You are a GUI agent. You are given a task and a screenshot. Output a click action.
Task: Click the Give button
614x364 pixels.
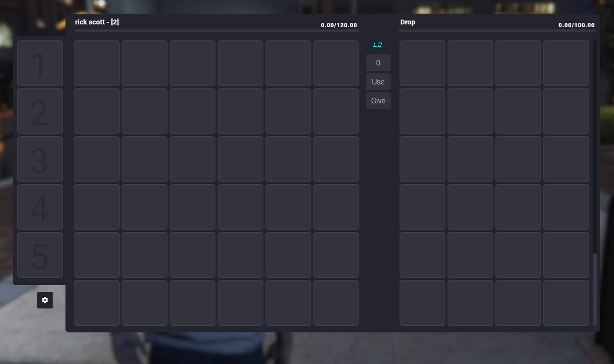(x=378, y=101)
